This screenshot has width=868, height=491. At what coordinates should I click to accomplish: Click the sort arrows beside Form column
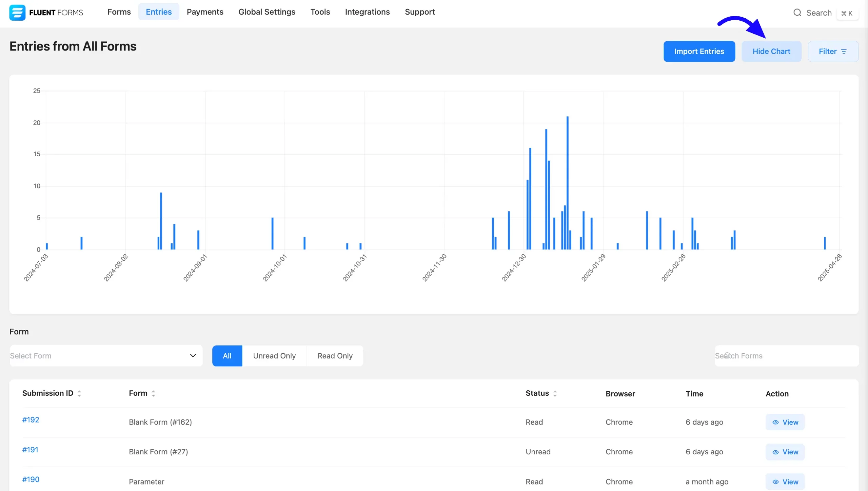153,393
